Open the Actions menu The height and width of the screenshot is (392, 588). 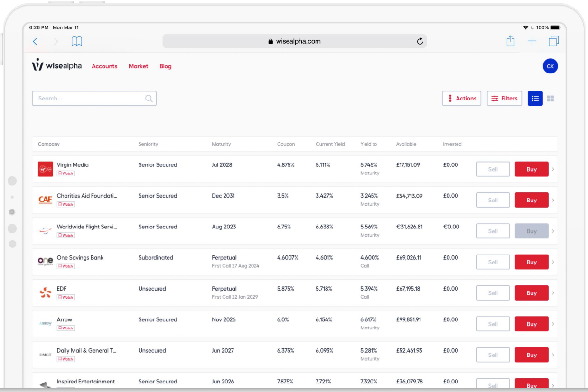tap(461, 99)
